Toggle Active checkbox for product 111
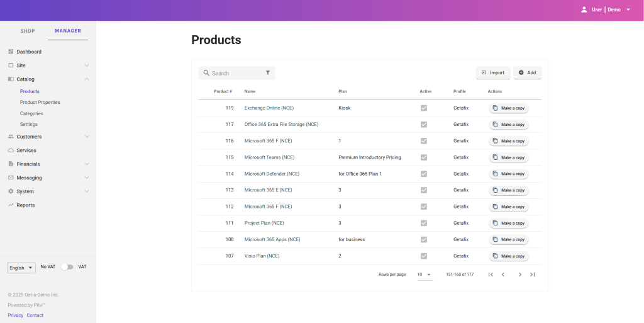 click(424, 223)
